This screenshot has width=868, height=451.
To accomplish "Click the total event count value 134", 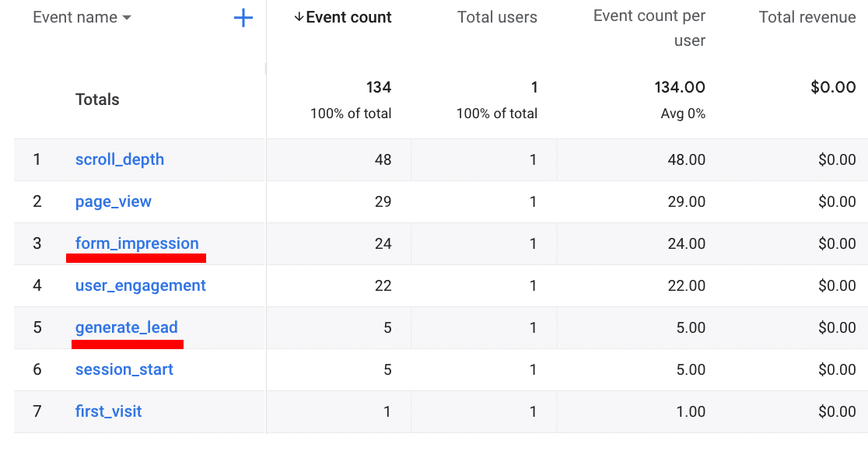I will 379,87.
